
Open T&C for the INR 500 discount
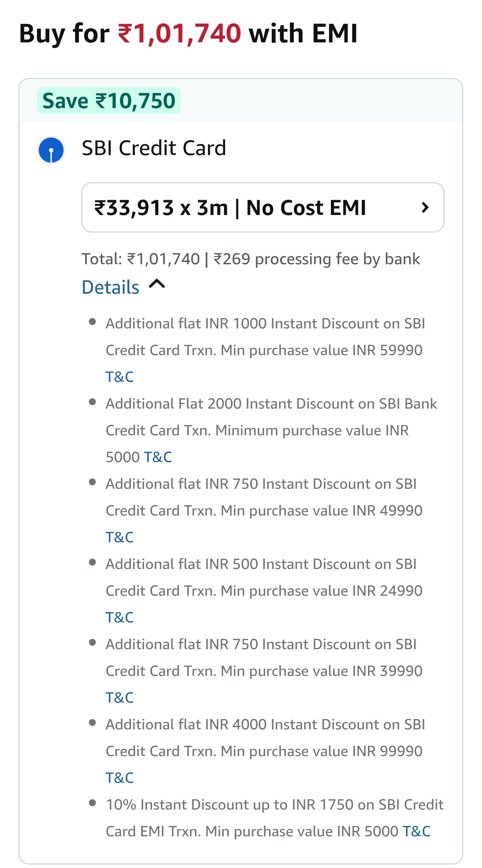point(119,617)
